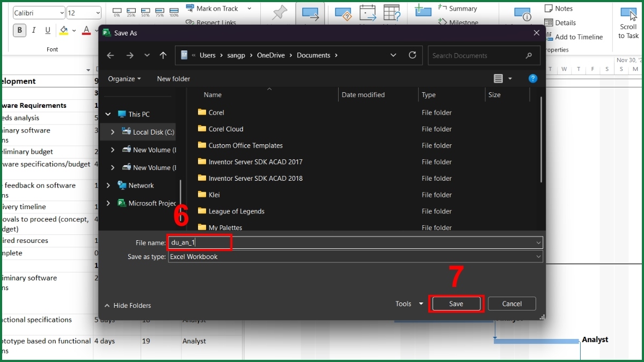This screenshot has width=644, height=362.
Task: Toggle bold formatting
Action: coord(19,30)
